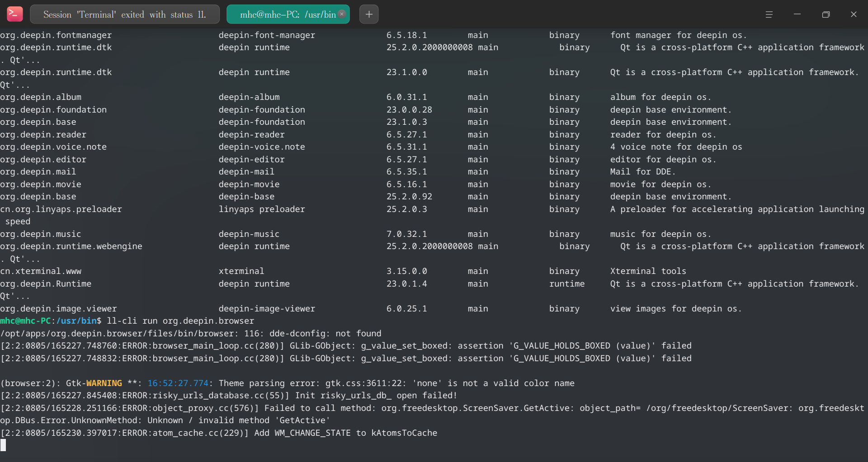The image size is (868, 462).
Task: Click cn.xterminal.www package ID
Action: [x=41, y=271]
